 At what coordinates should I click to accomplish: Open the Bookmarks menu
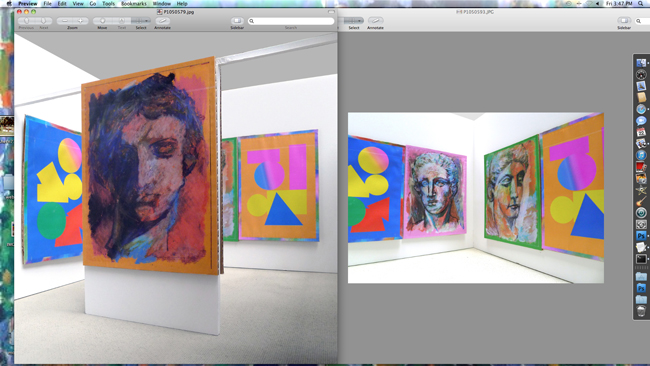tap(133, 3)
